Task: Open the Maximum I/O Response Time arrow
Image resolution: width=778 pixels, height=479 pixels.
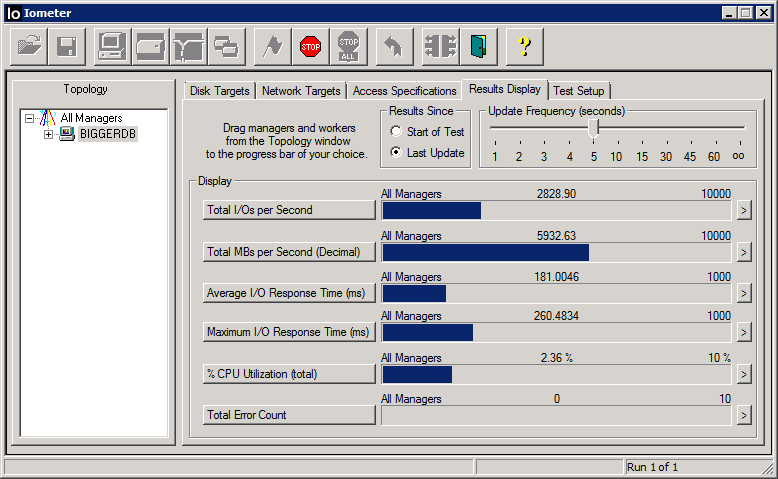Action: point(744,332)
